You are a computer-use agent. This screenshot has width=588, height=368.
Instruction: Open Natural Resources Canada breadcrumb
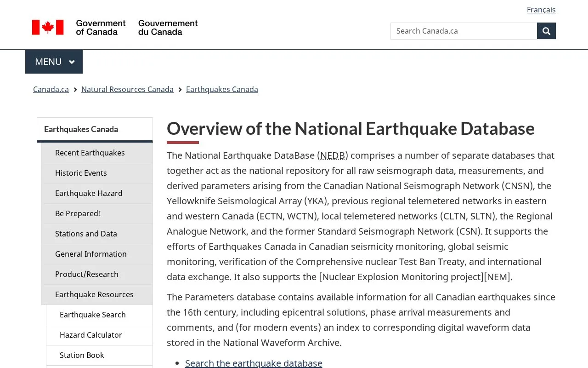(127, 89)
